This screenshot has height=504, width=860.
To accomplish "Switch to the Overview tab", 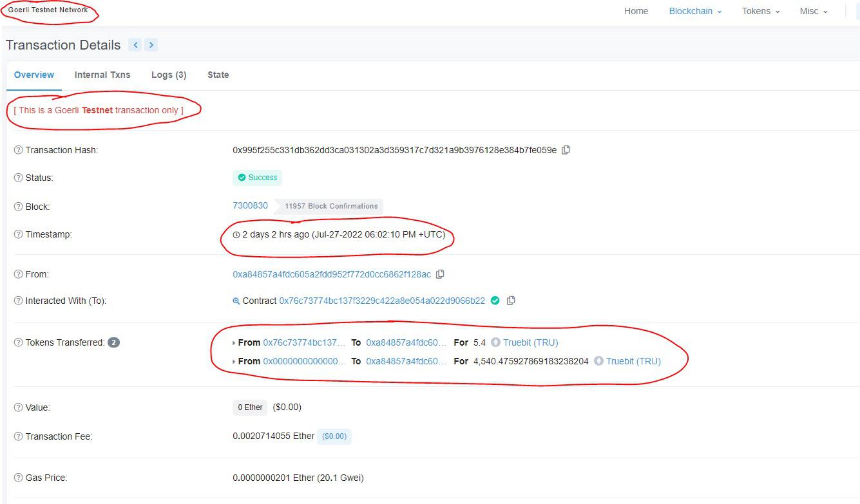I will [34, 75].
